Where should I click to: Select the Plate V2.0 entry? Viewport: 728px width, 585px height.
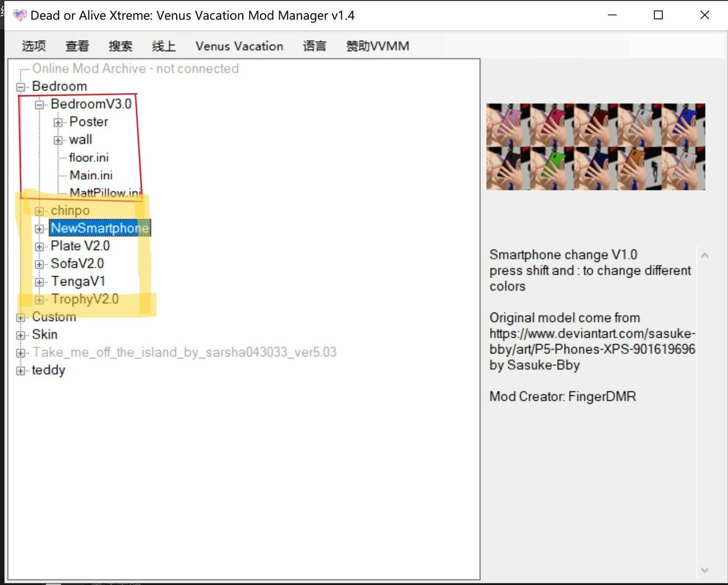pos(80,245)
